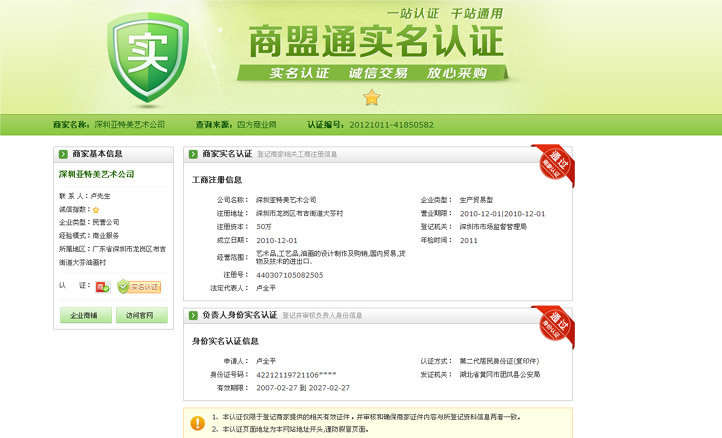Click the 工商注册信息 section heading
The width and height of the screenshot is (722, 438).
tap(217, 180)
